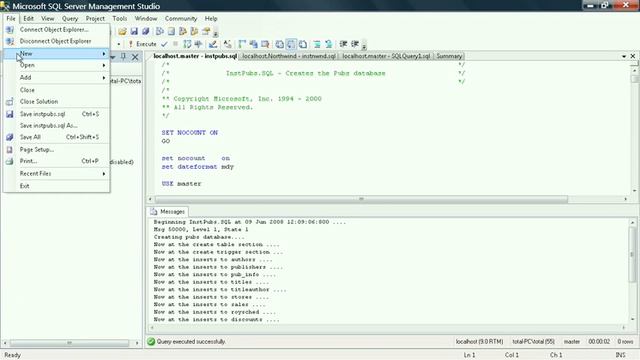Select the Messages results tab
The height and width of the screenshot is (360, 640).
(x=168, y=211)
